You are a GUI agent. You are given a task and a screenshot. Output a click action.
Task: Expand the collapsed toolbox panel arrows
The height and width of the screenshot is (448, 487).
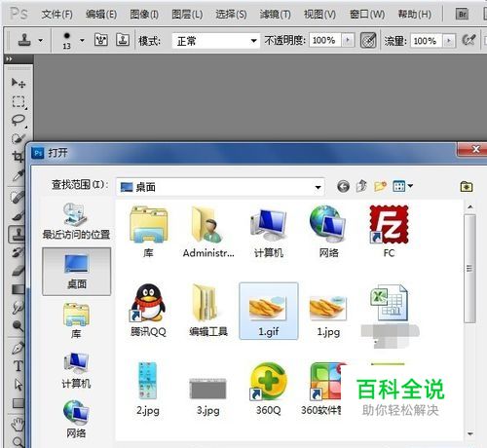[x=9, y=58]
